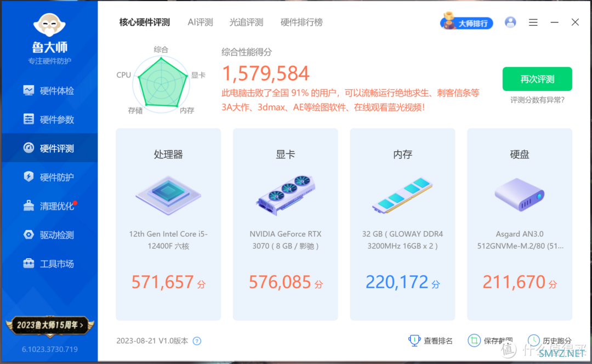Open the 2023鲁大师15周年 banner

(50, 326)
